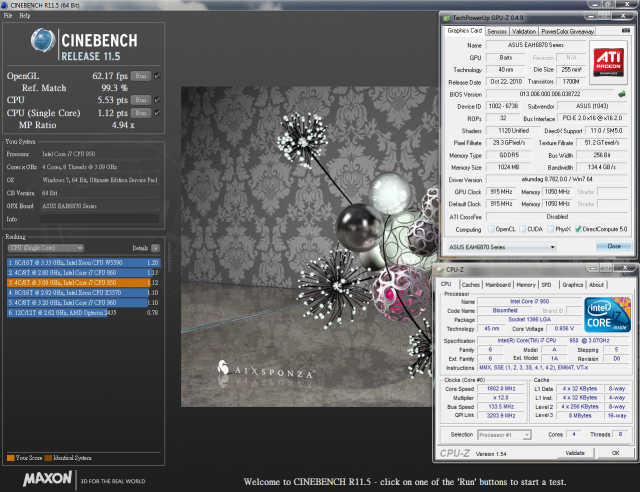Switch to PowerColor Giveaway tab in GPU-Z
Image resolution: width=640 pixels, height=492 pixels.
pos(567,31)
